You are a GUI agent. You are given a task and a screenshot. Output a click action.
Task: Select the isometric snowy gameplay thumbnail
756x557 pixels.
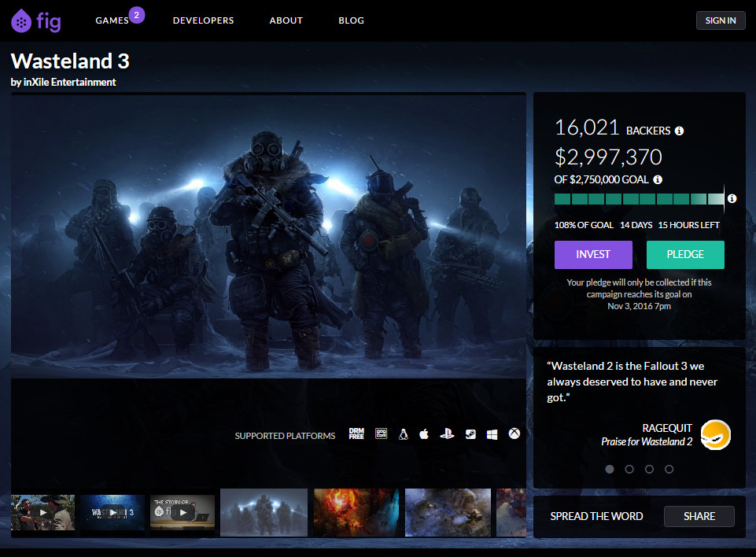tap(448, 513)
